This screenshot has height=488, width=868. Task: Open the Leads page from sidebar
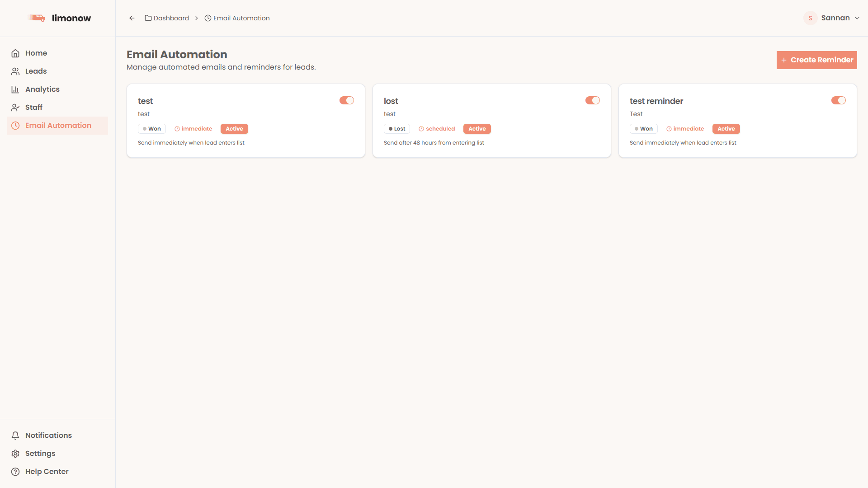[35, 71]
